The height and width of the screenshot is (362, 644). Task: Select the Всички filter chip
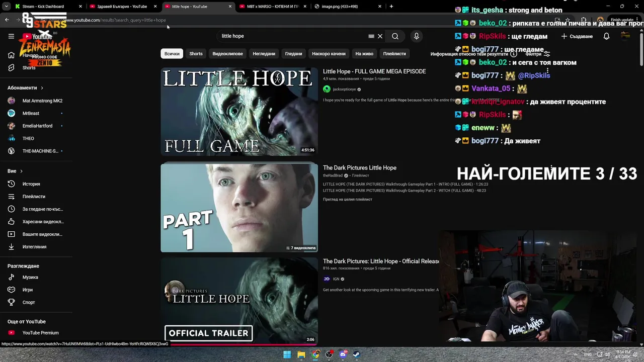click(172, 54)
